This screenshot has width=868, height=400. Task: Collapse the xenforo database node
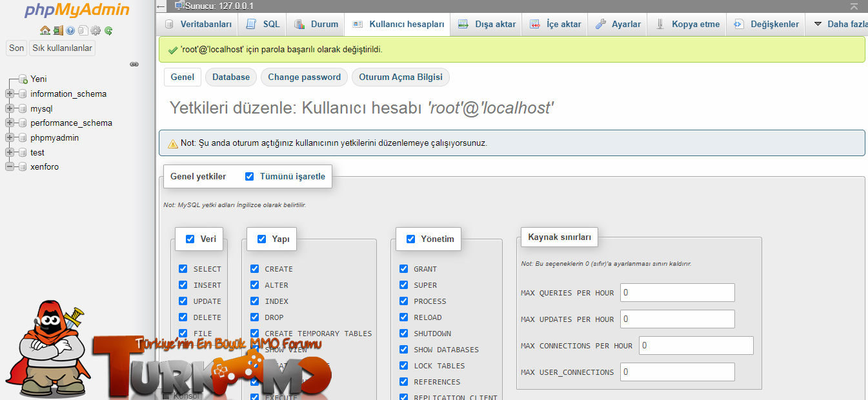pos(10,166)
